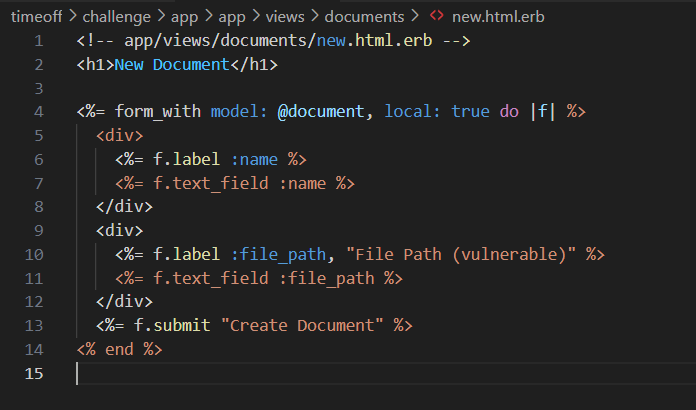Click line number 13 in the gutter

(x=37, y=325)
